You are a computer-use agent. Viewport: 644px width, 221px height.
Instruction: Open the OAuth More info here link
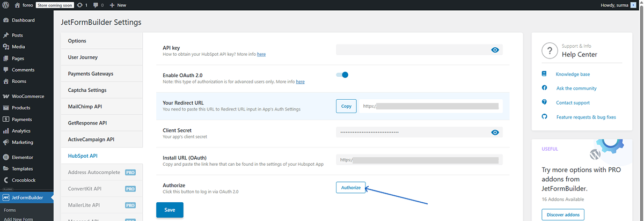tap(301, 82)
